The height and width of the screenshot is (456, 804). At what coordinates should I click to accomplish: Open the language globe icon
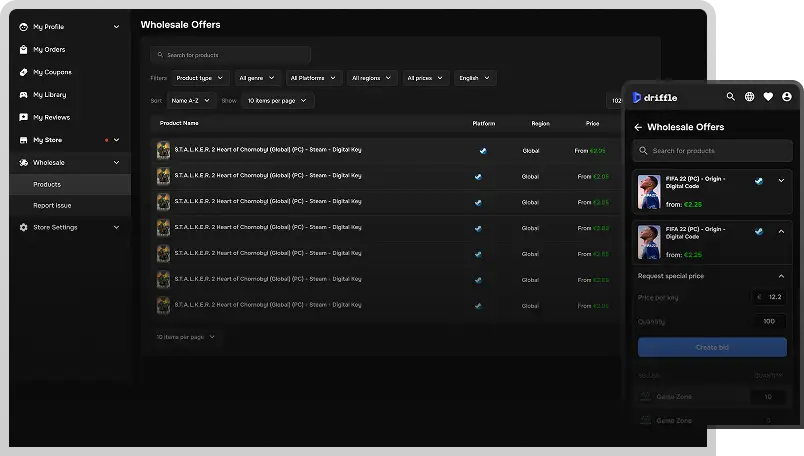(749, 97)
